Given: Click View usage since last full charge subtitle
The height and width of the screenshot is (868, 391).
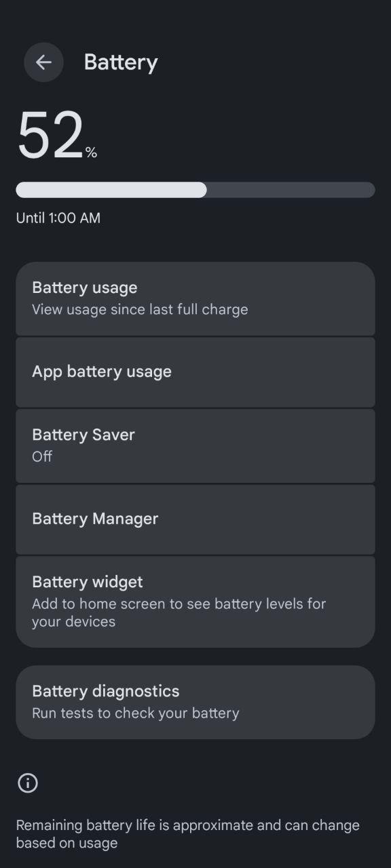Looking at the screenshot, I should (x=140, y=310).
